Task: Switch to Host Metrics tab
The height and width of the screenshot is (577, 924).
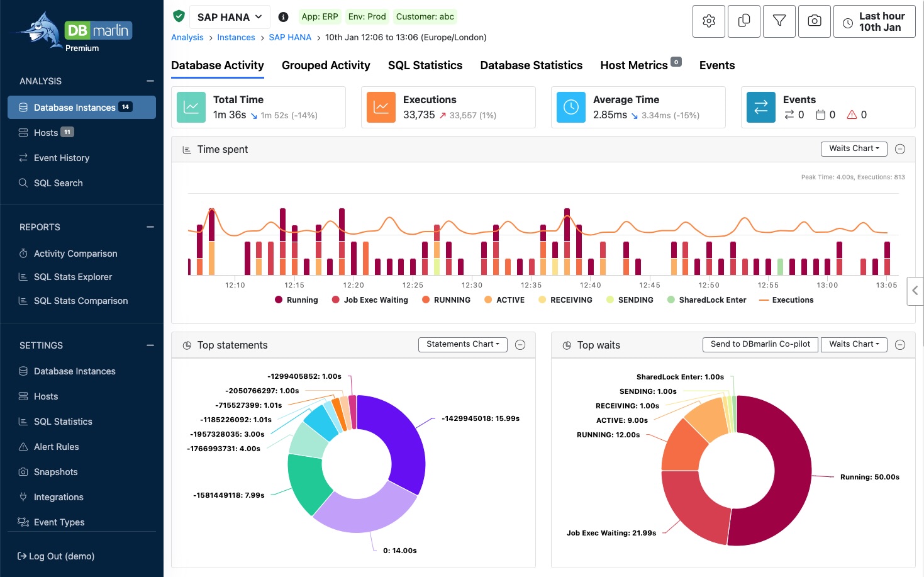Action: (641, 65)
